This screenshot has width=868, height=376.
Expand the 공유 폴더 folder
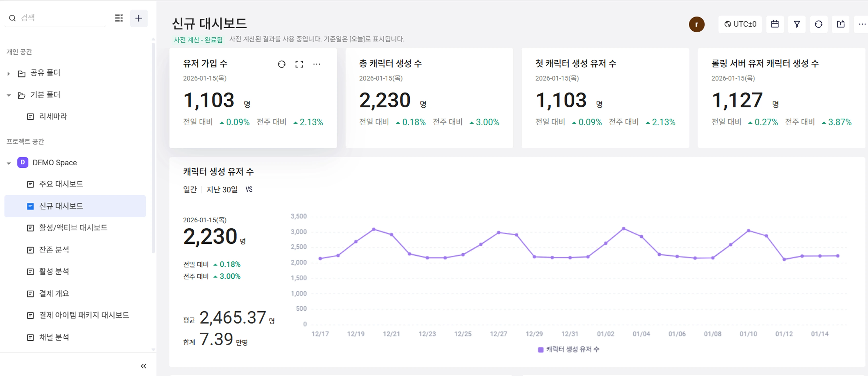pyautogui.click(x=9, y=73)
